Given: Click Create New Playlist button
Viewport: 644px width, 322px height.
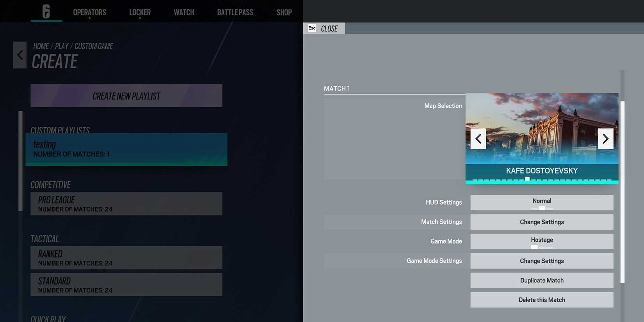Looking at the screenshot, I should pos(126,96).
